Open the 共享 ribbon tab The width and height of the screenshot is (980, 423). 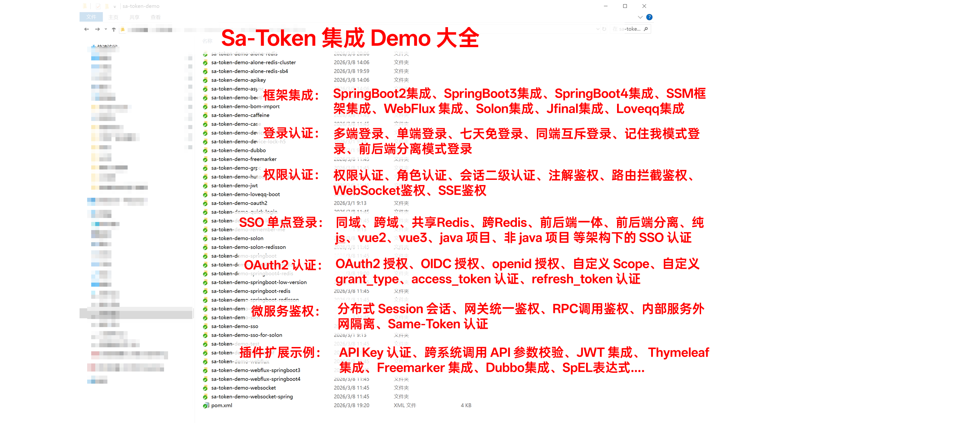click(x=134, y=17)
